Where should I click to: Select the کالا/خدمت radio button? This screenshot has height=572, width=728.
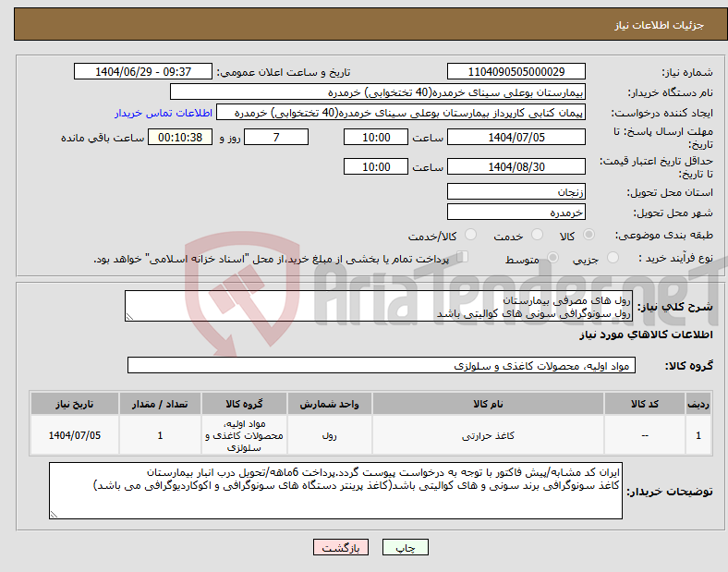click(x=470, y=235)
